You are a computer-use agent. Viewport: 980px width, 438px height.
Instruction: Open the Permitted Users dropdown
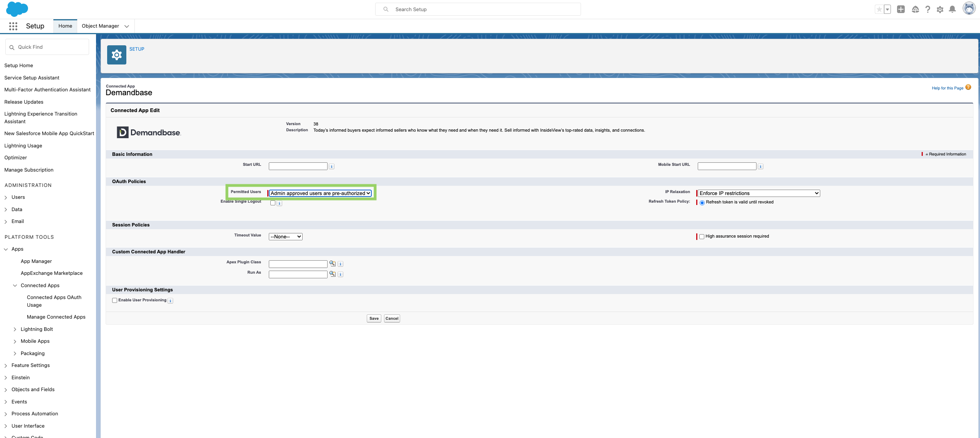pos(320,193)
